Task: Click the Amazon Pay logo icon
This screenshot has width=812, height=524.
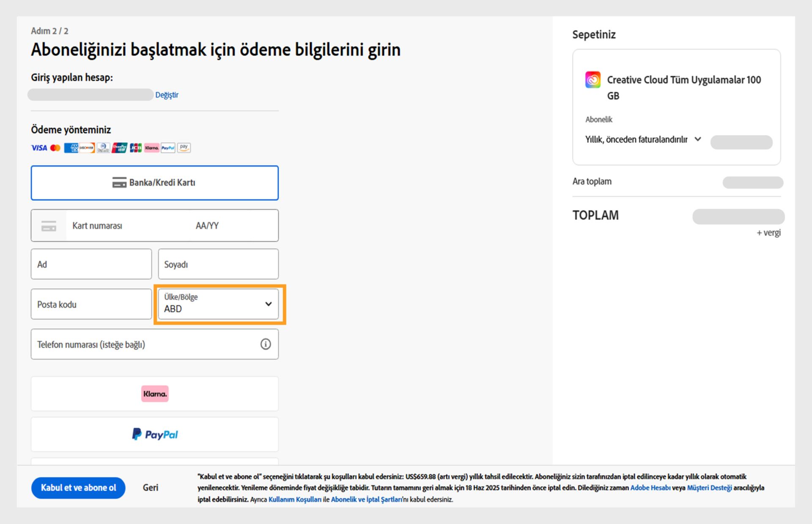Action: tap(184, 148)
